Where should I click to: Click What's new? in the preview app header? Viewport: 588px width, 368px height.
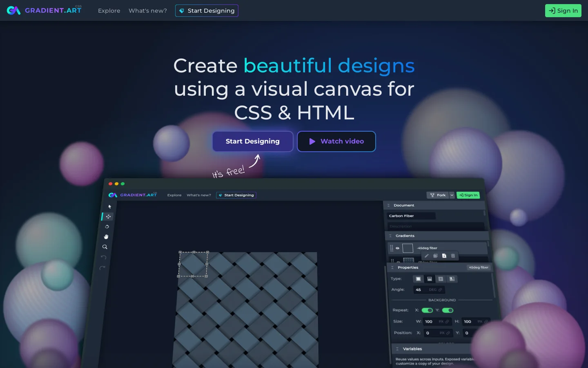pos(199,195)
